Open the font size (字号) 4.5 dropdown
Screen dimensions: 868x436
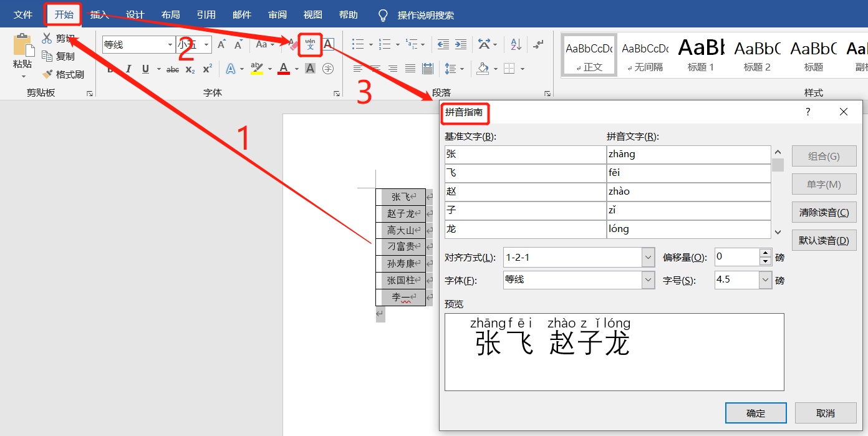766,280
